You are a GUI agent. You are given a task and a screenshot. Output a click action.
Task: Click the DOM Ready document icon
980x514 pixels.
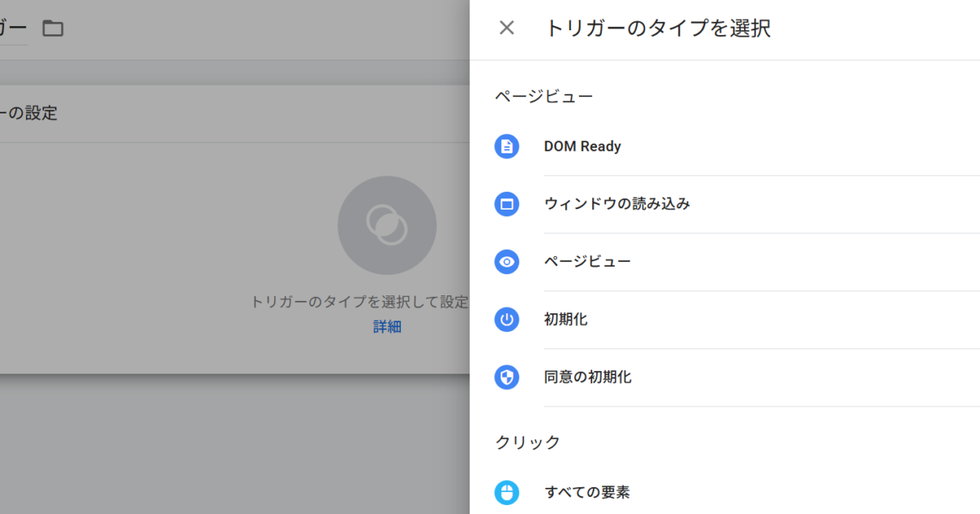[x=506, y=147]
